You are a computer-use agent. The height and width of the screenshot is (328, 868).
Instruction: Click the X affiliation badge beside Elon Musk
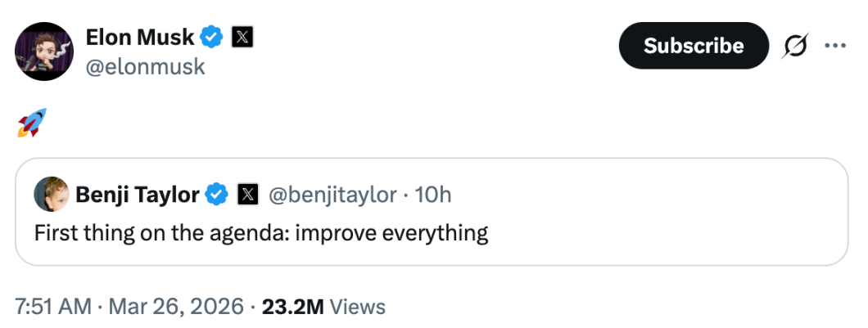pos(241,37)
